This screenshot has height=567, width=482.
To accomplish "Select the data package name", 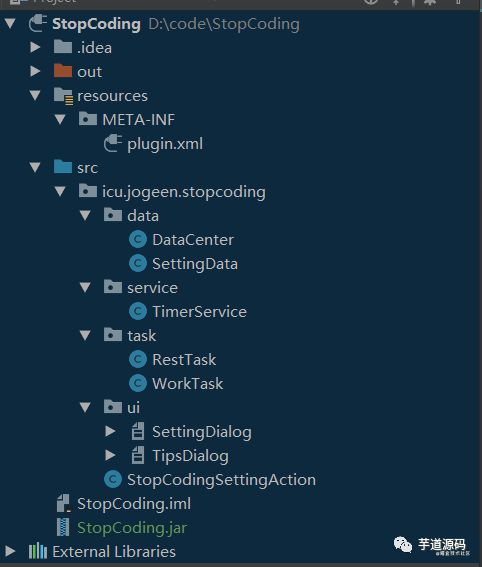I will [143, 216].
